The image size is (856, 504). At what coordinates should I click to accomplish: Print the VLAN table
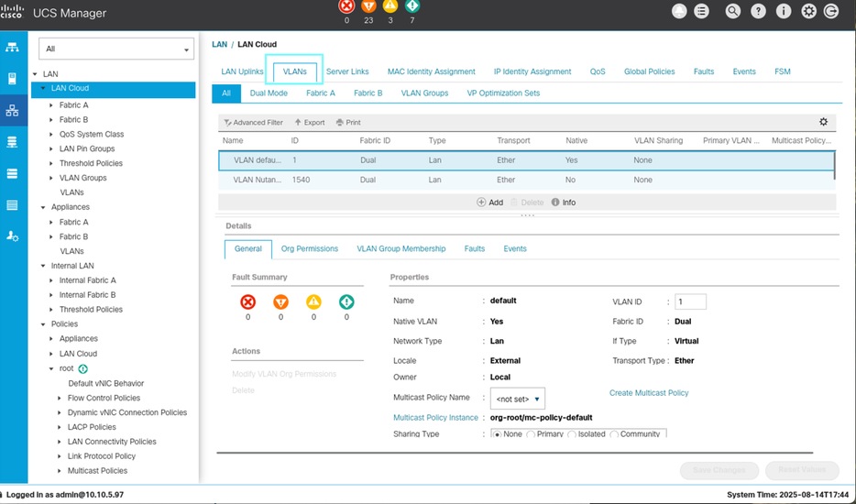click(x=348, y=122)
